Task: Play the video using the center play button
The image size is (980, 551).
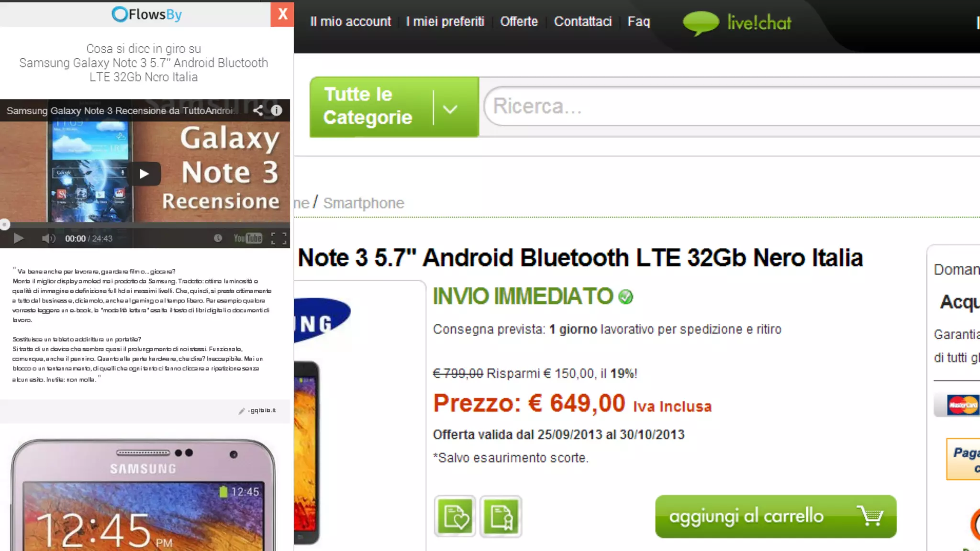Action: coord(144,174)
